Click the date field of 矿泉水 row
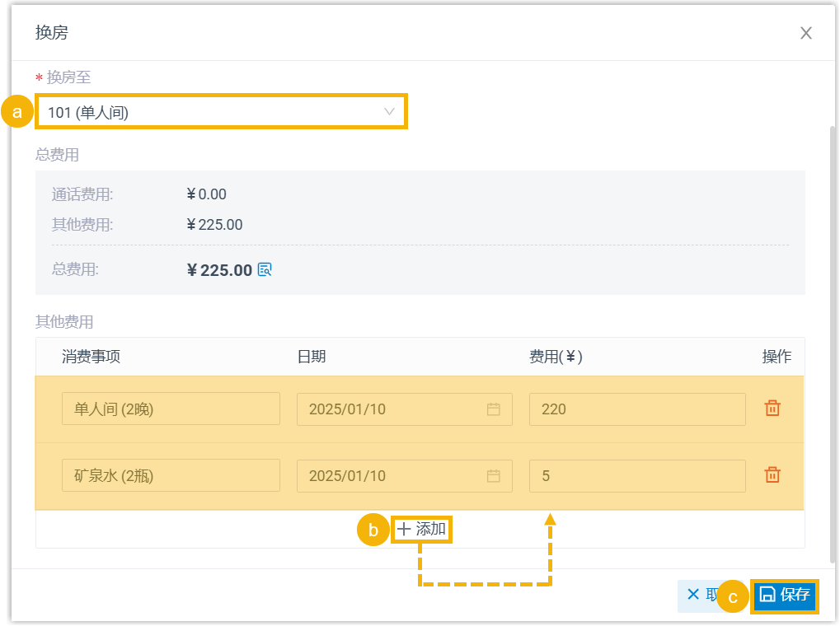Screen dimensions: 840x626 point(387,476)
